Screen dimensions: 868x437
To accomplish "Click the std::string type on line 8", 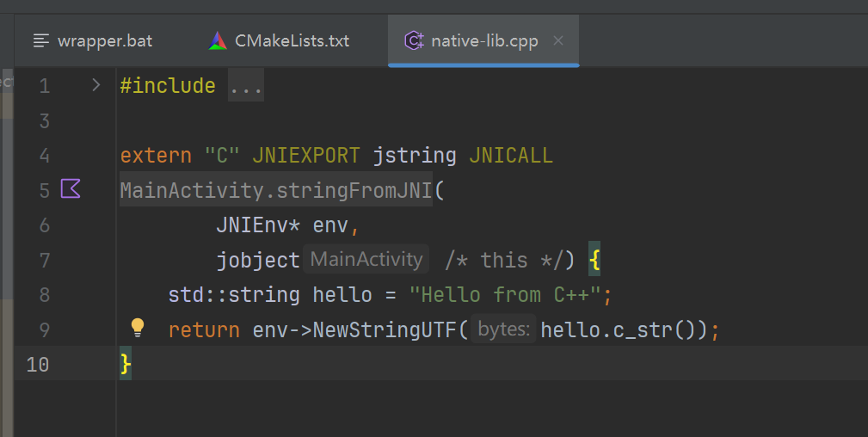I will click(x=234, y=295).
